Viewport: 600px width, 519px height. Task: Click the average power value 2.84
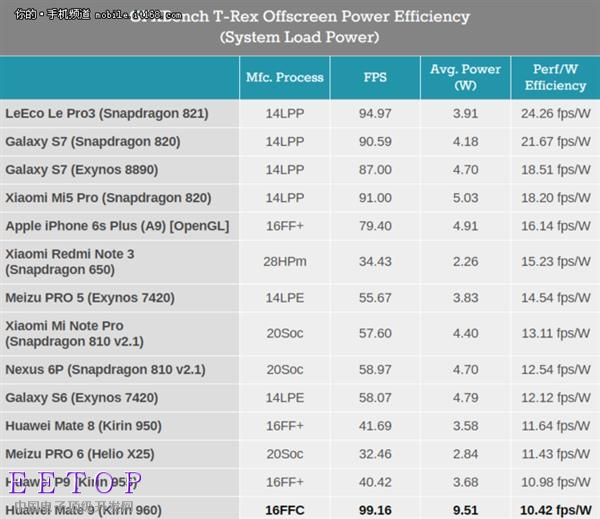pos(465,454)
